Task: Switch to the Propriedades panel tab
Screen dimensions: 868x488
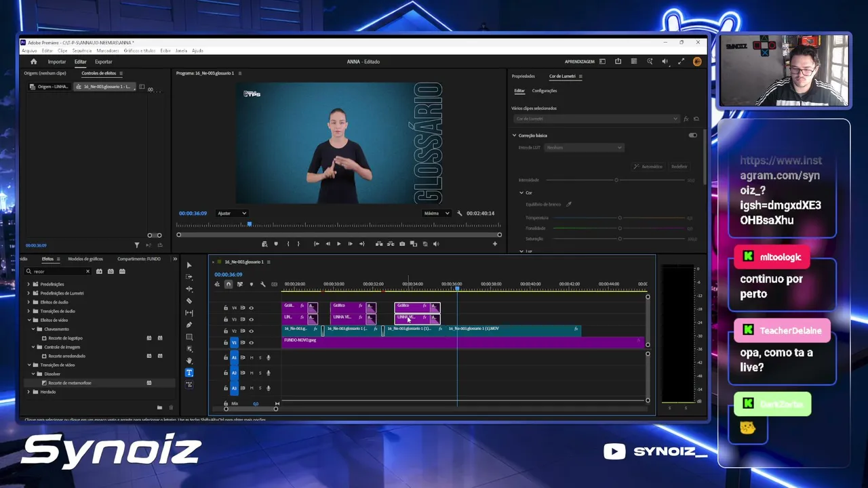Action: pyautogui.click(x=524, y=77)
